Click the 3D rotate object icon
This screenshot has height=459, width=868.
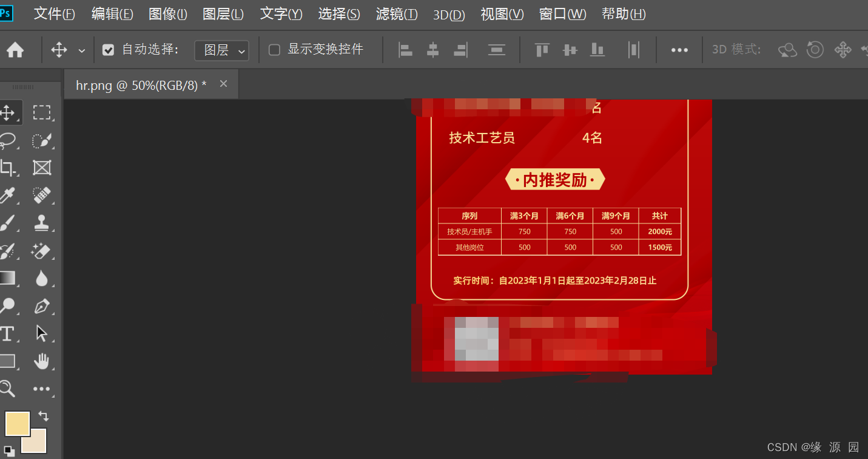(787, 50)
